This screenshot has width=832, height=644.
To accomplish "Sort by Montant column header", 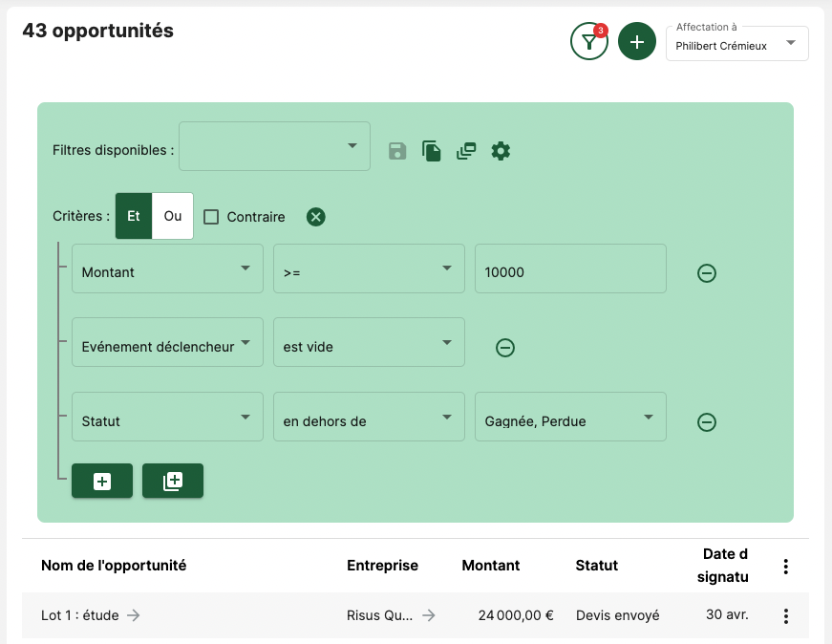I will pyautogui.click(x=491, y=566).
